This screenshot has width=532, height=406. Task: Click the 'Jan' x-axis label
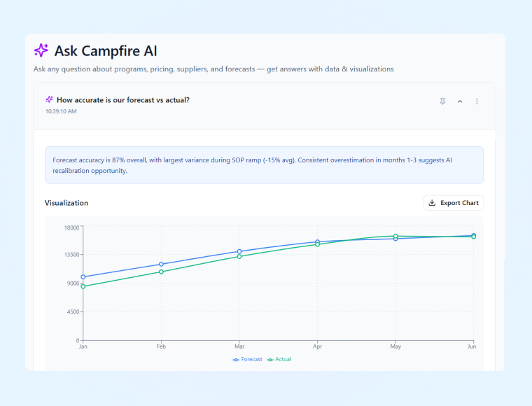tap(83, 346)
